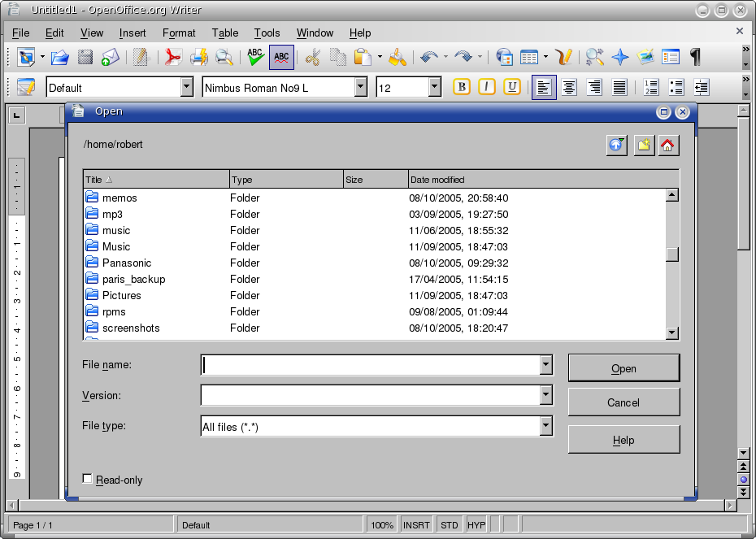Click the Edit File pencil icon
756x539 pixels.
coord(141,58)
